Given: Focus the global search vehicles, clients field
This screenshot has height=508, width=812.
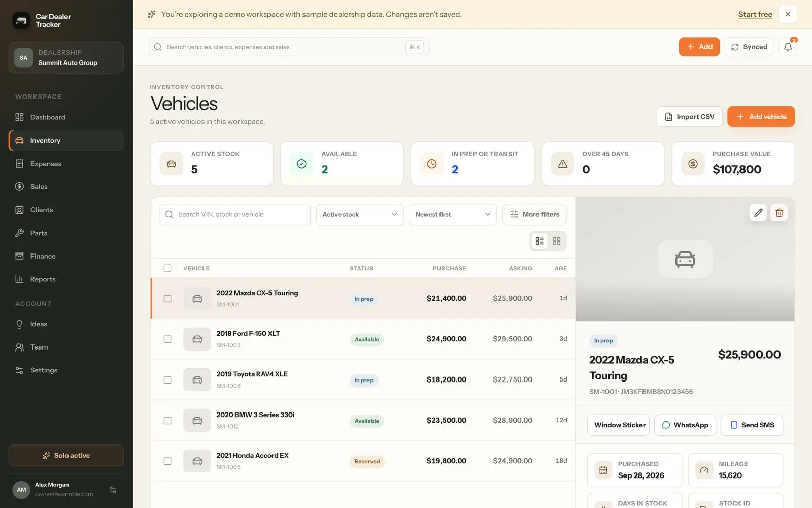Looking at the screenshot, I should click(x=288, y=47).
